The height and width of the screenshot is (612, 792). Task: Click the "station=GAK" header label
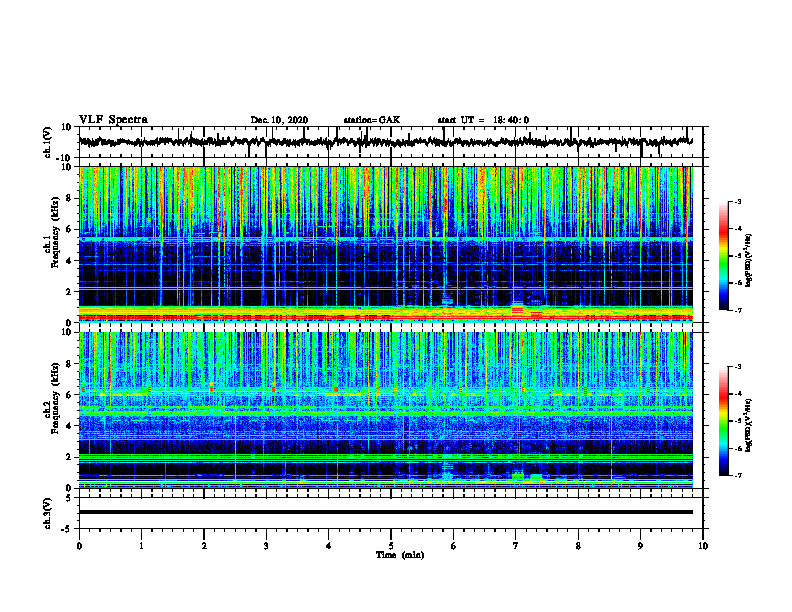coord(372,120)
